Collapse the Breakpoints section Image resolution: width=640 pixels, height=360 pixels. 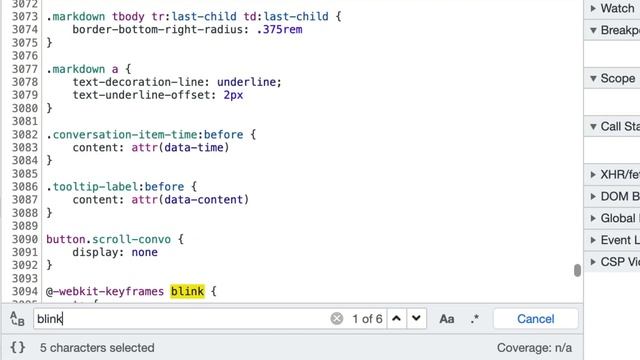click(612, 30)
